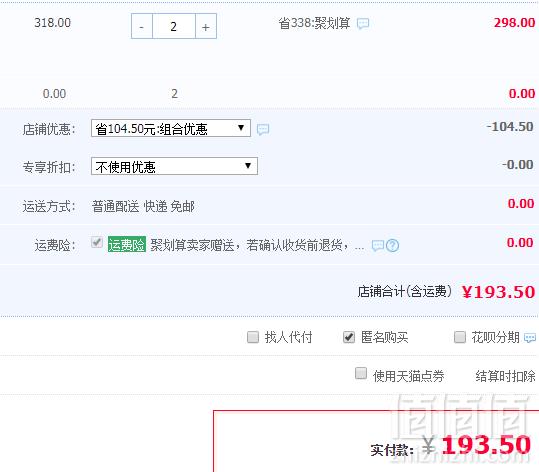Click the 普通配送 快递 免邮 shipping method text
539x472 pixels.
point(143,206)
